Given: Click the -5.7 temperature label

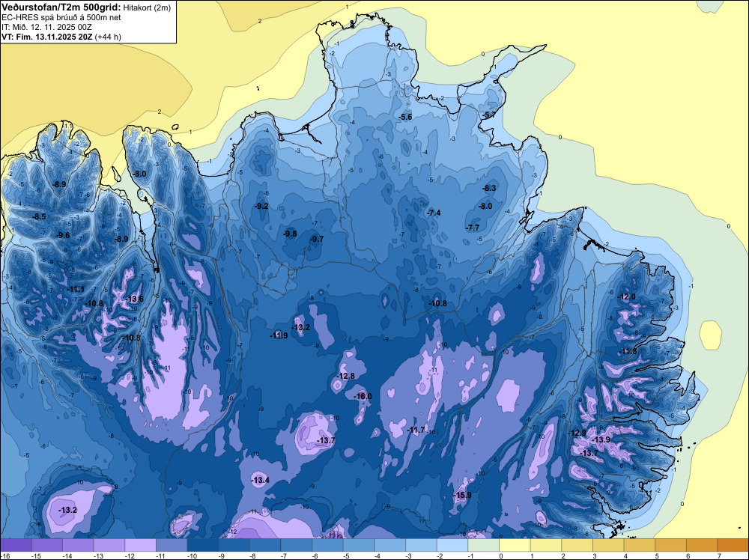Looking at the screenshot, I should click(x=488, y=115).
